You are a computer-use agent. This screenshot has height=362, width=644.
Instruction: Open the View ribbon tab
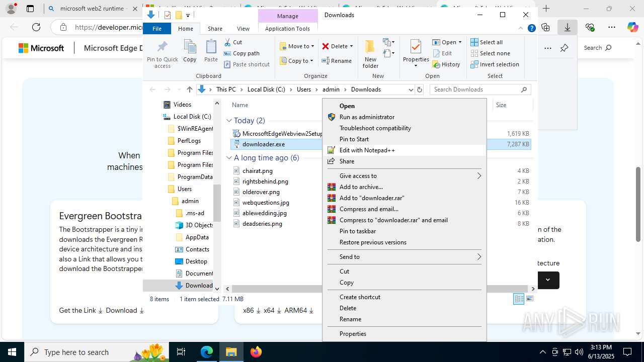click(x=243, y=29)
